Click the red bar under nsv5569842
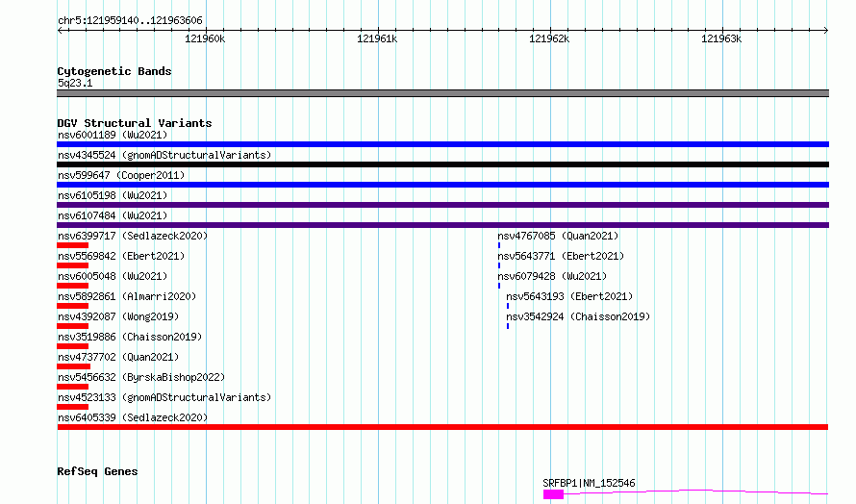This screenshot has height=504, width=856. click(72, 265)
